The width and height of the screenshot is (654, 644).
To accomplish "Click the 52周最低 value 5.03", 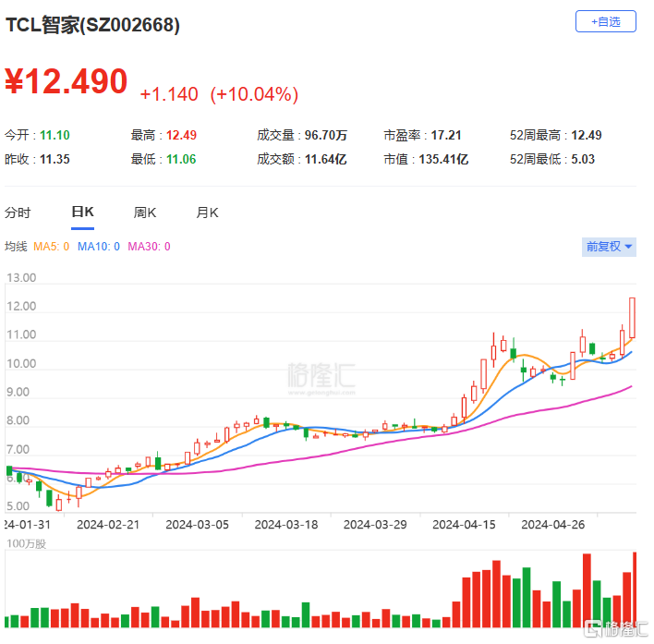I will pyautogui.click(x=583, y=159).
